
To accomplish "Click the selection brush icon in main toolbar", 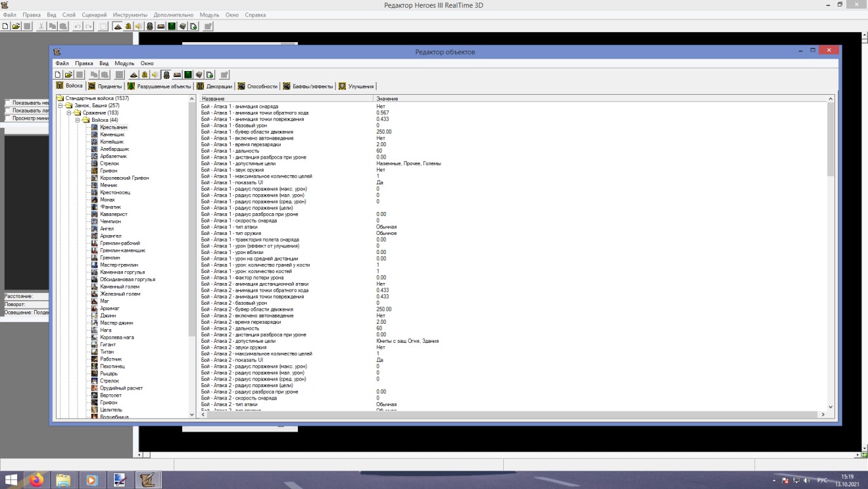I will tap(103, 26).
